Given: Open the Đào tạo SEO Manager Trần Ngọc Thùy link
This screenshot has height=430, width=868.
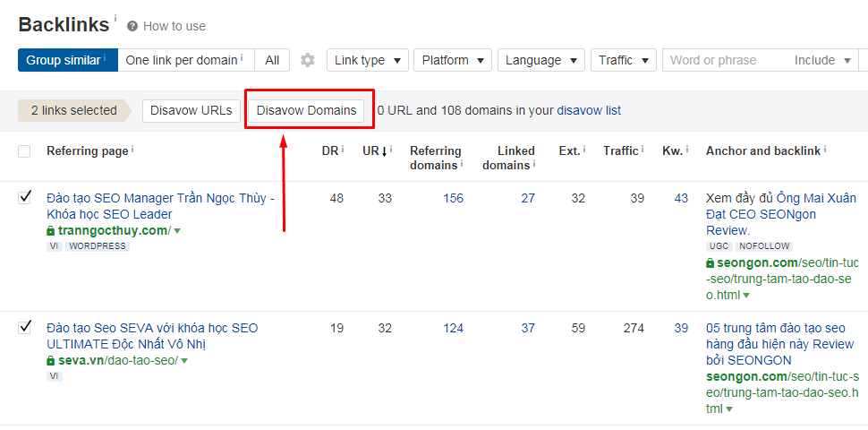Looking at the screenshot, I should tap(160, 206).
